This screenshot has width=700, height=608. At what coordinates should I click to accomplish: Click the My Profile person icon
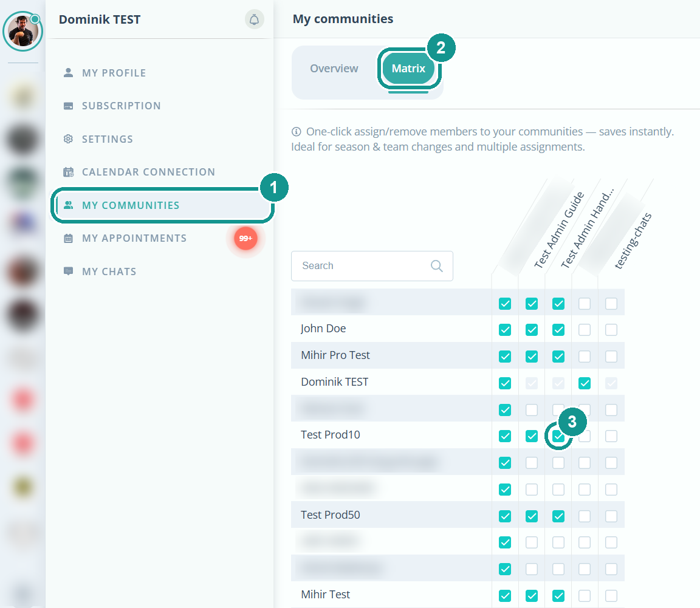pyautogui.click(x=68, y=73)
